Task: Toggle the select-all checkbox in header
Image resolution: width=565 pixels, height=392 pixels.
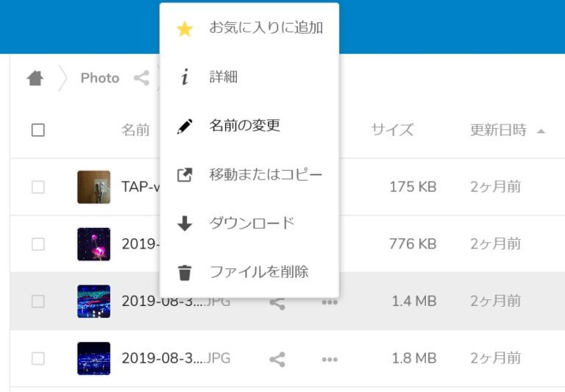Action: 38,130
